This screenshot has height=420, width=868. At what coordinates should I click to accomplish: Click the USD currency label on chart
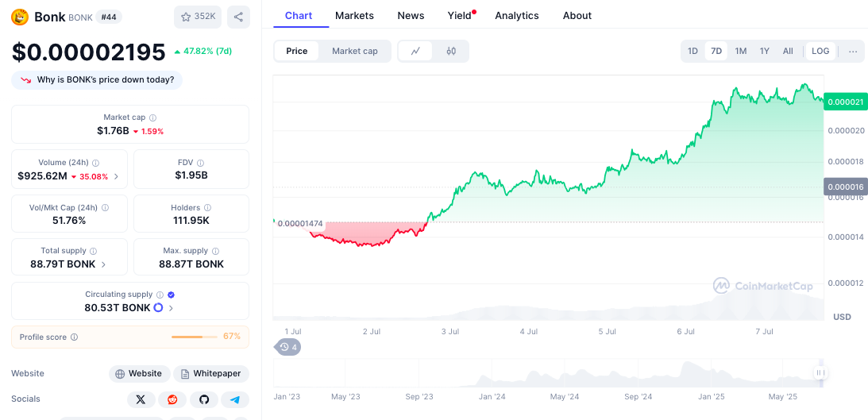842,317
